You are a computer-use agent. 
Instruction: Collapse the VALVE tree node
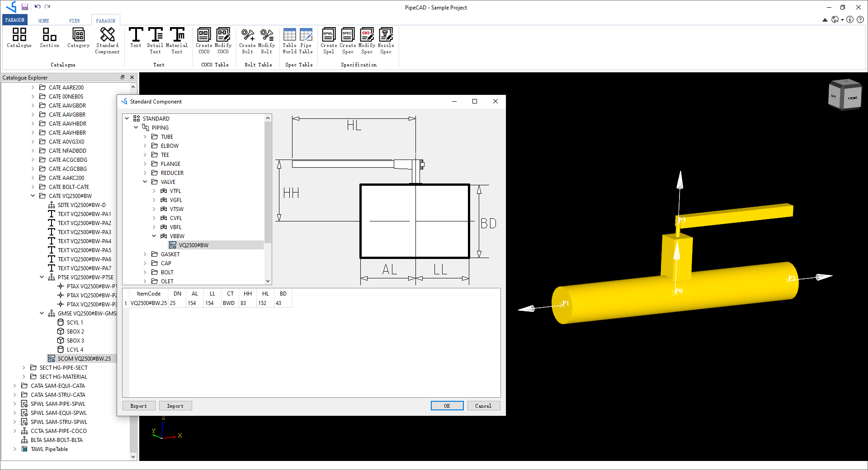point(145,182)
